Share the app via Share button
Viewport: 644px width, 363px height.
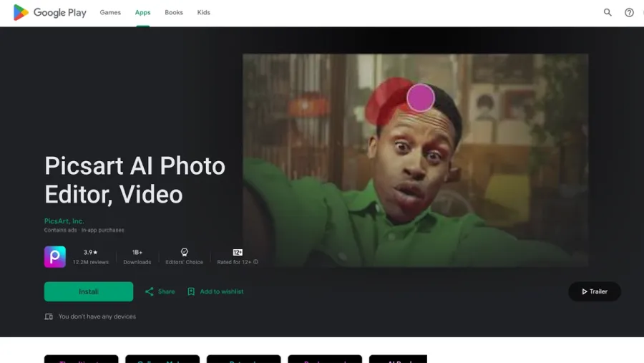coord(160,291)
